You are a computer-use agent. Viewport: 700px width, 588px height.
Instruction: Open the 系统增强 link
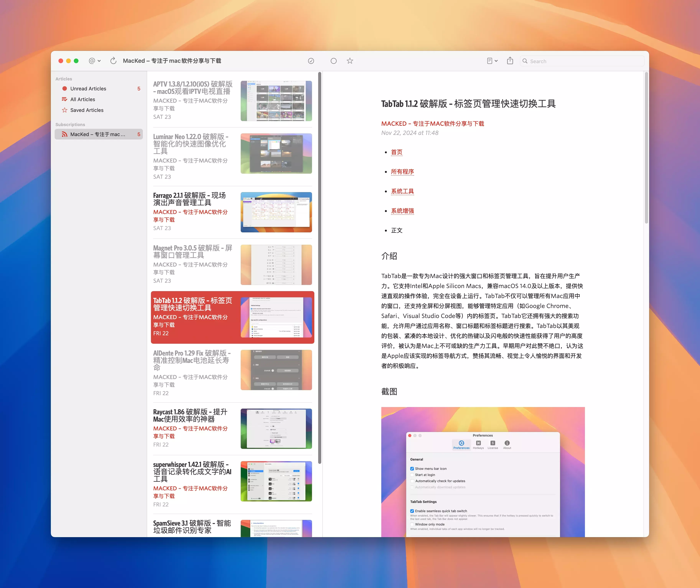click(x=402, y=211)
